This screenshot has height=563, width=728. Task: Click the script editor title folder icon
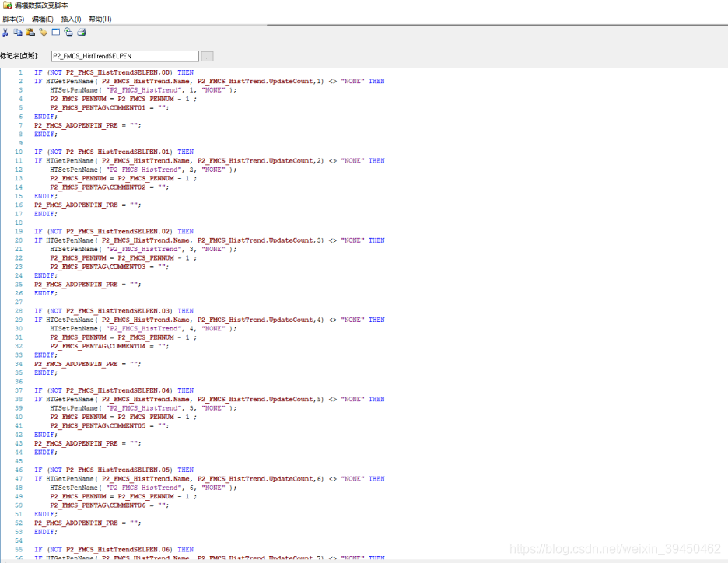click(x=8, y=5)
